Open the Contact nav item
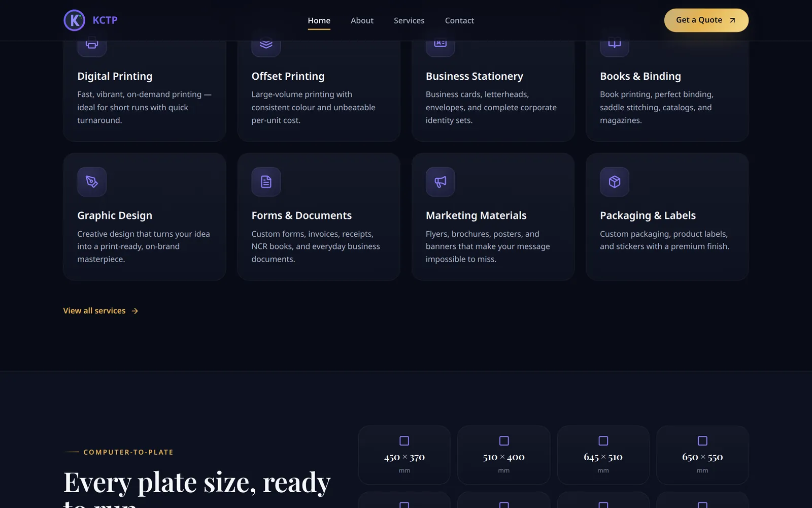Viewport: 812px width, 508px height. click(459, 20)
